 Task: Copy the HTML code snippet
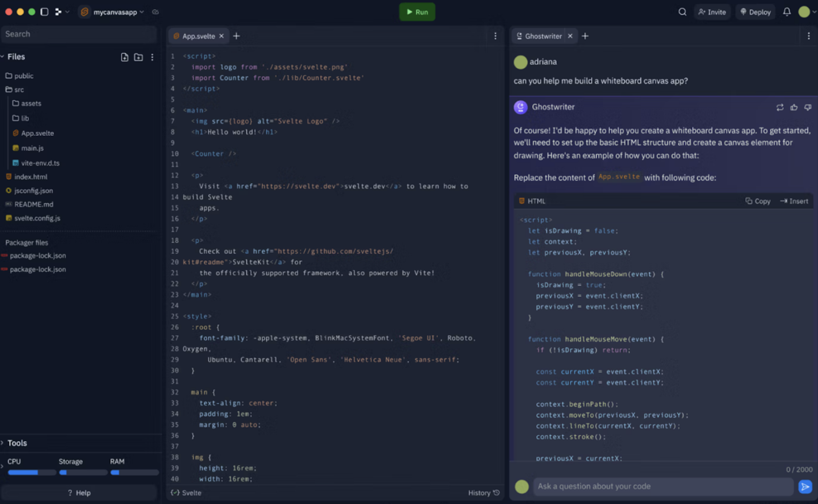click(x=758, y=201)
